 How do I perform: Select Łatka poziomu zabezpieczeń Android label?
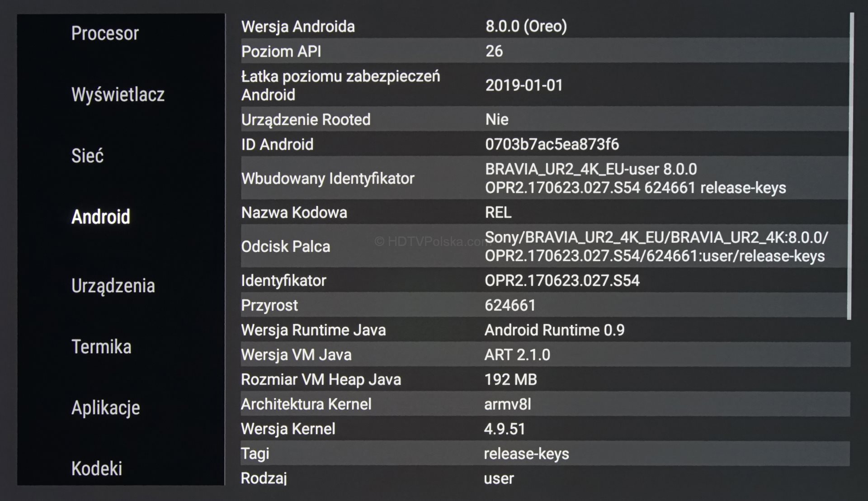[340, 85]
